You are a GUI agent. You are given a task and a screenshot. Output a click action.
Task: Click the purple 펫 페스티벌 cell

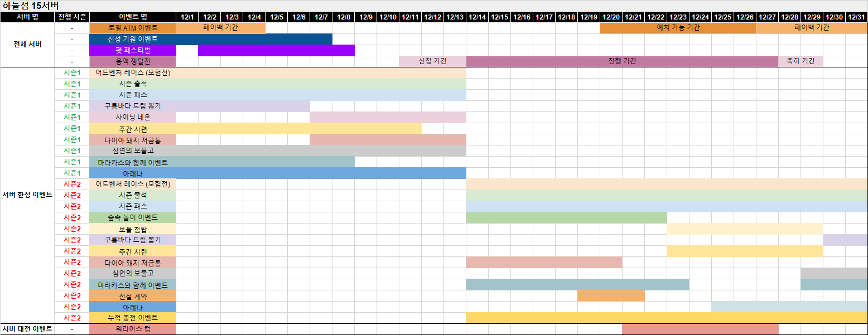[132, 50]
